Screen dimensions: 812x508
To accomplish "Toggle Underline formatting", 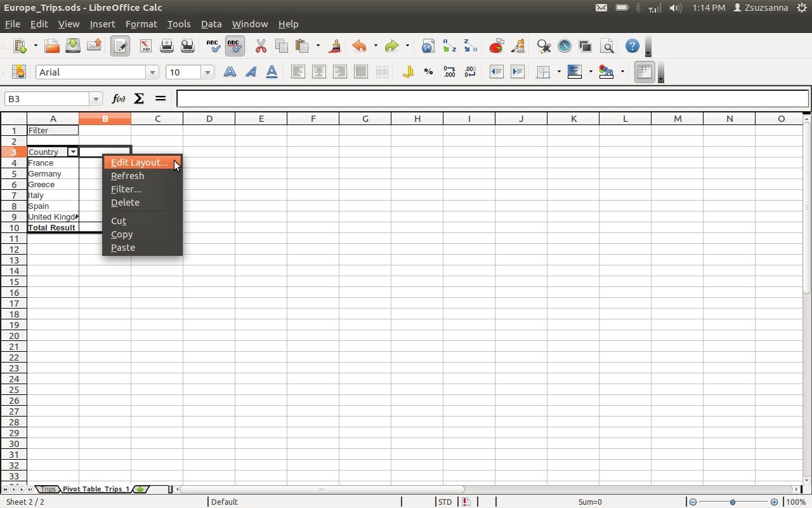I will tap(272, 72).
